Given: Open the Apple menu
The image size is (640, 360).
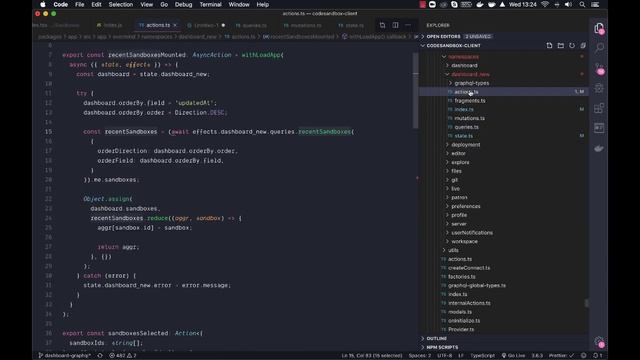Looking at the screenshot, I should click(42, 4).
